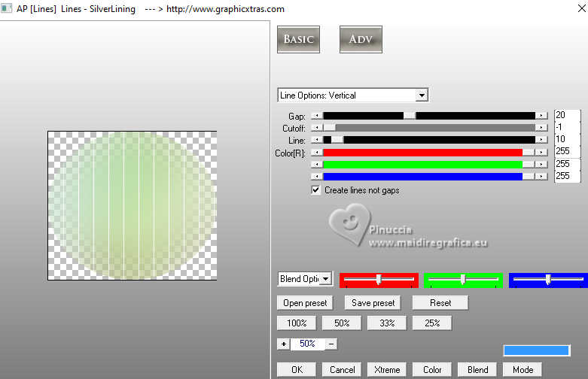Click the plus zoom in button
Viewport: 588px width, 379px height.
284,344
